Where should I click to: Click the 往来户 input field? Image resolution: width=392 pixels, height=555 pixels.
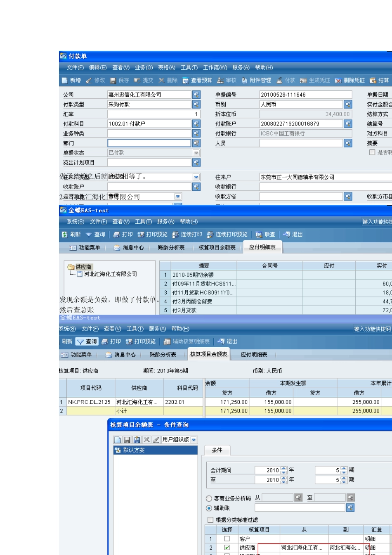point(326,177)
